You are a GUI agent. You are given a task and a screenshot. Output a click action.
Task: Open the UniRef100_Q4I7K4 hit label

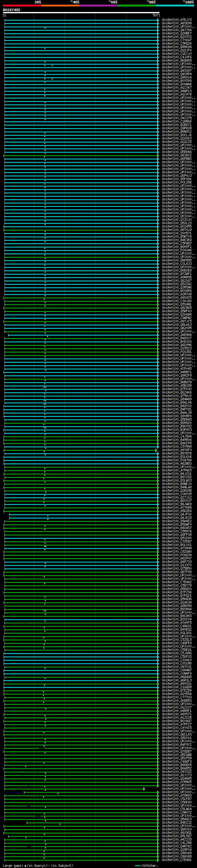(176, 30)
